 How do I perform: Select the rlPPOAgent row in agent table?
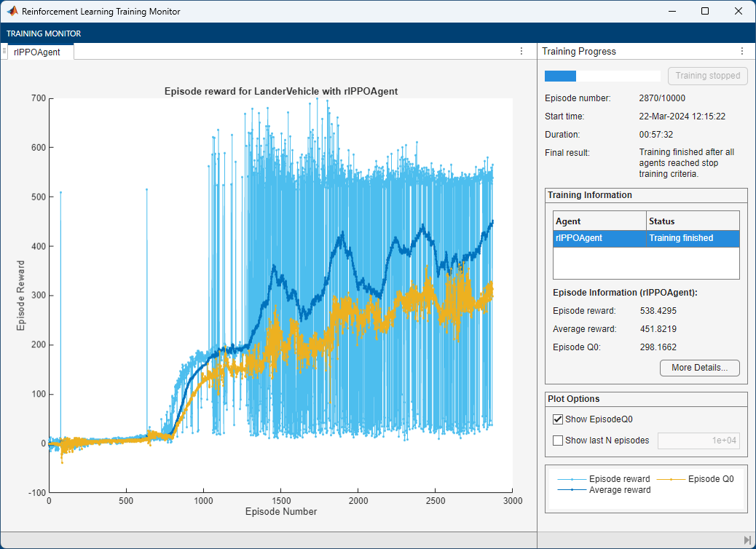(x=646, y=238)
